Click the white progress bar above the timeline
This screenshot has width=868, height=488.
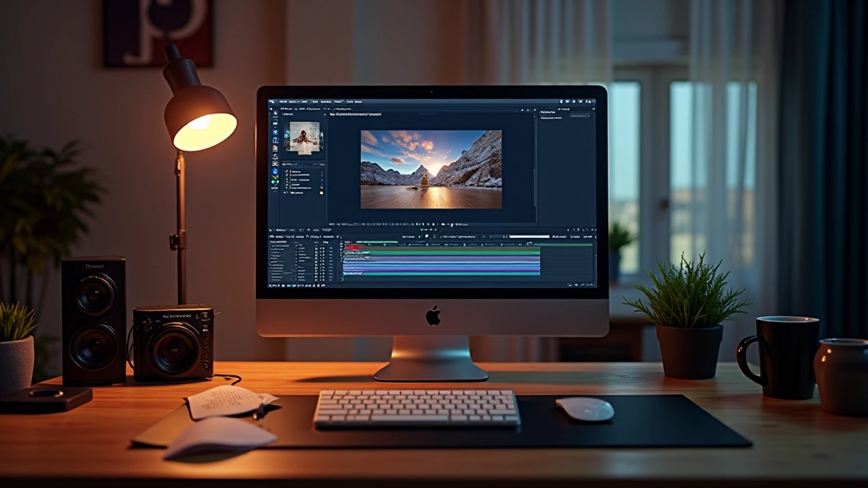point(529,236)
